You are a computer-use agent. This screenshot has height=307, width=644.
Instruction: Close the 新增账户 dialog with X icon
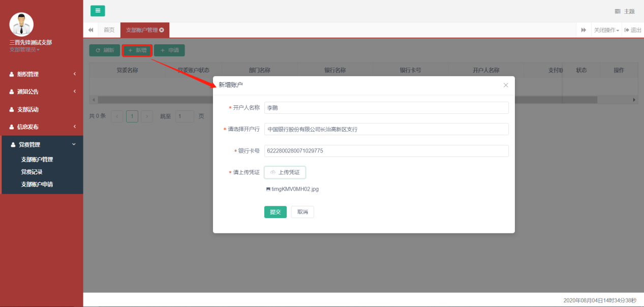506,85
